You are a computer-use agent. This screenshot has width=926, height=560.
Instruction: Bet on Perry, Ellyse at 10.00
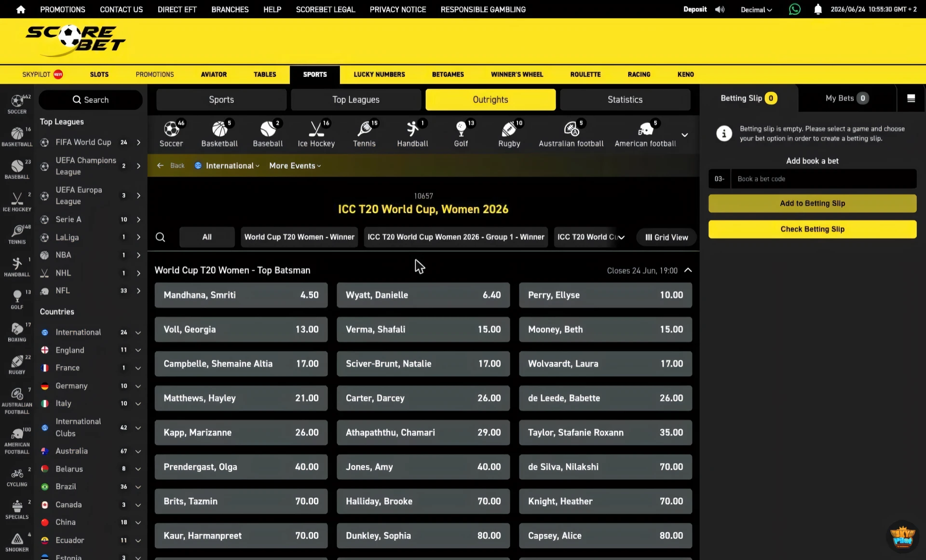coord(605,295)
